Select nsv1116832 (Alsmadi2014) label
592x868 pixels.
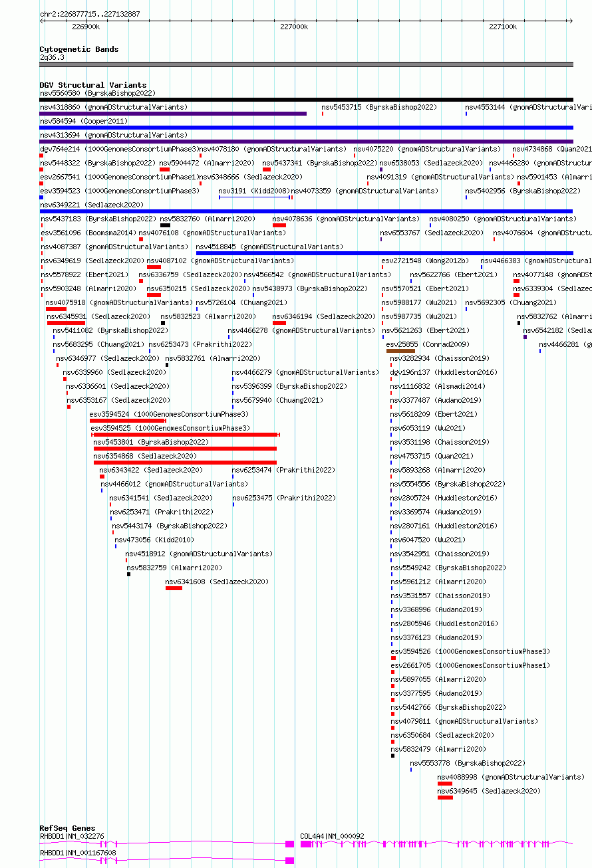coord(438,387)
